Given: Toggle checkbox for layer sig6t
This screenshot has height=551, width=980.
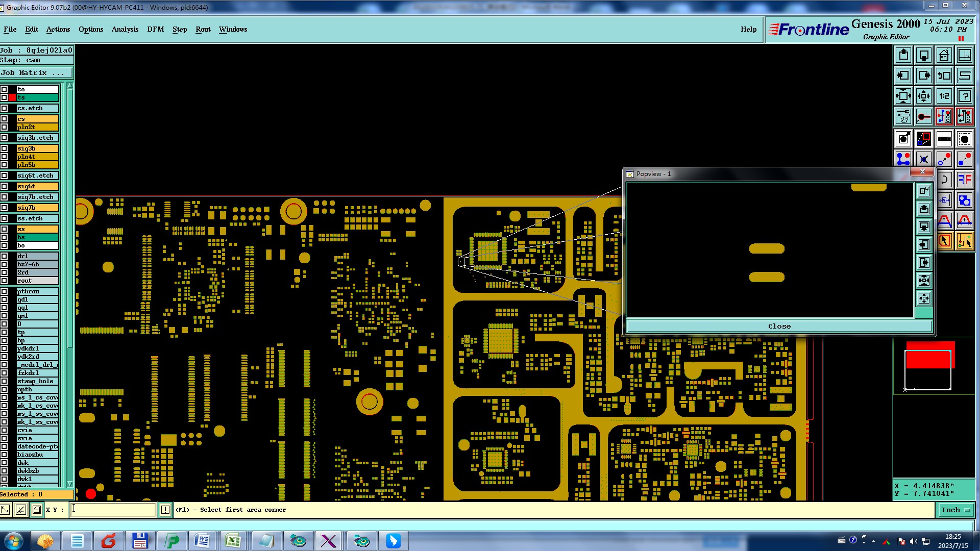Looking at the screenshot, I should click(4, 186).
